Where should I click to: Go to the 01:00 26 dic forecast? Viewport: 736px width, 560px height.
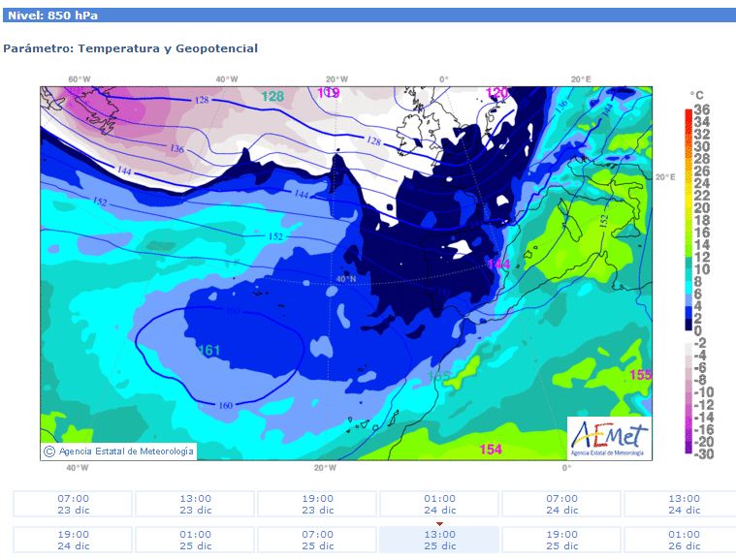point(683,540)
